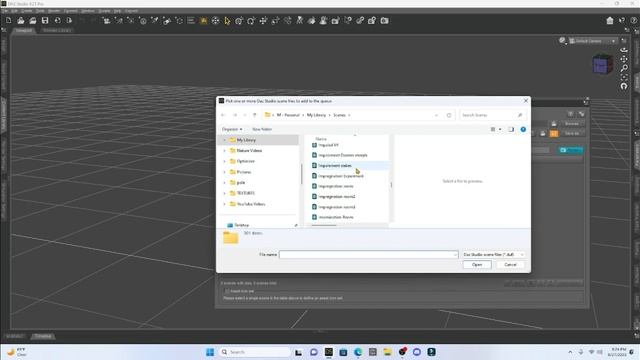Open the view options dropdown in file dialog
This screenshot has width=640, height=360.
pyautogui.click(x=500, y=129)
